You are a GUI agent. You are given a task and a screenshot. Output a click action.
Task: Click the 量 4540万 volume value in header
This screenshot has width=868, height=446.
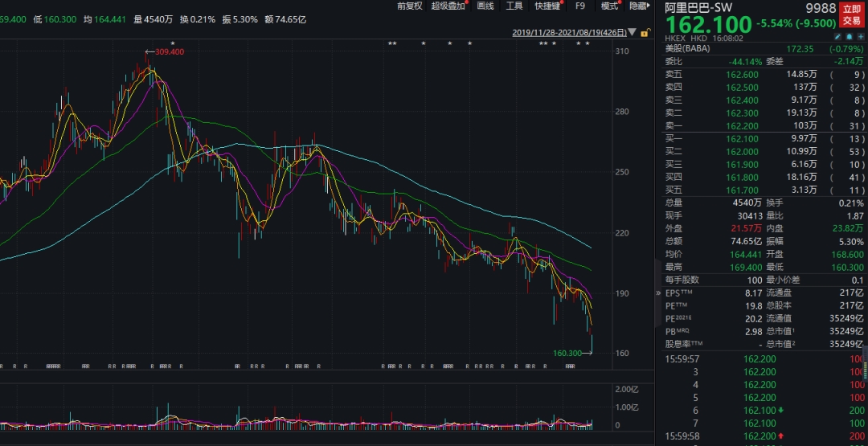click(153, 19)
